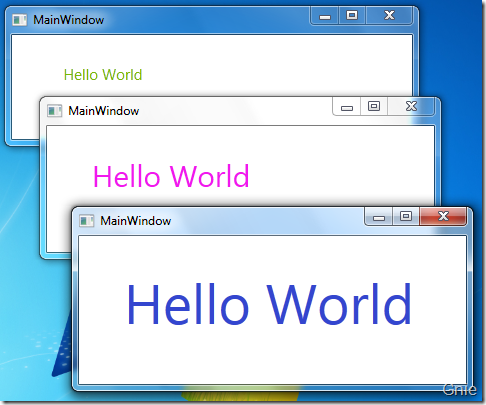This screenshot has width=486, height=405.
Task: Minimize the window with green Hello World
Action: click(x=325, y=16)
